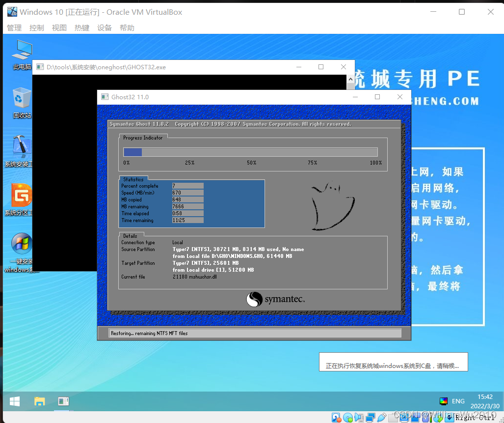Open File Explorer from guest taskbar
Image resolution: width=504 pixels, height=423 pixels.
pos(40,401)
